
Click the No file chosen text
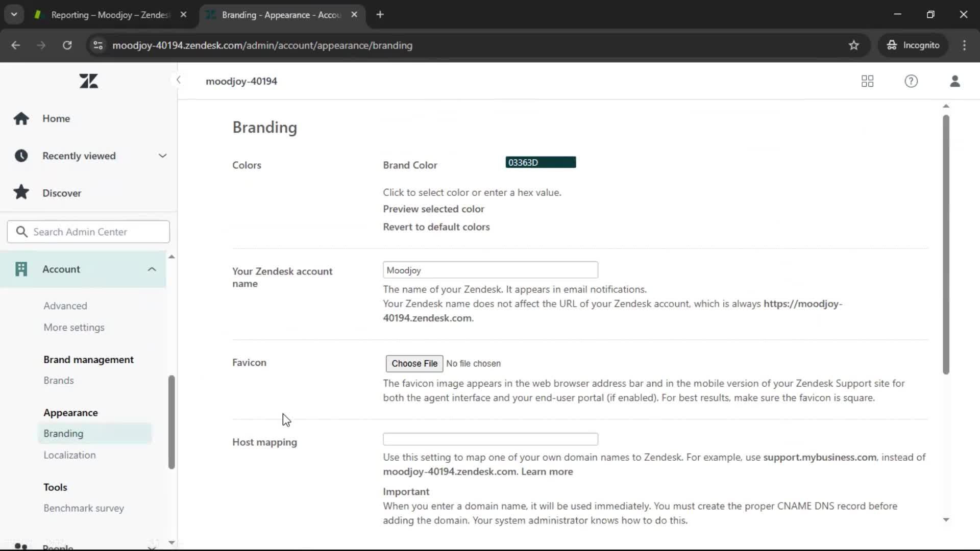pos(473,363)
